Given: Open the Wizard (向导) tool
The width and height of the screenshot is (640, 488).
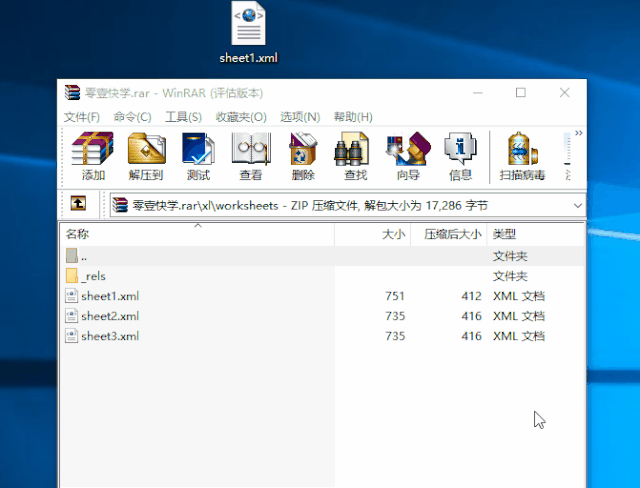Looking at the screenshot, I should 408,156.
